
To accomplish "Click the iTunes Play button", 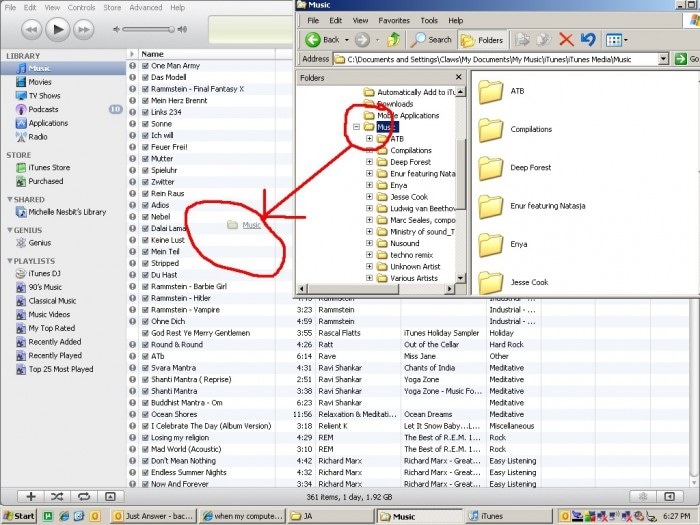I will point(58,29).
